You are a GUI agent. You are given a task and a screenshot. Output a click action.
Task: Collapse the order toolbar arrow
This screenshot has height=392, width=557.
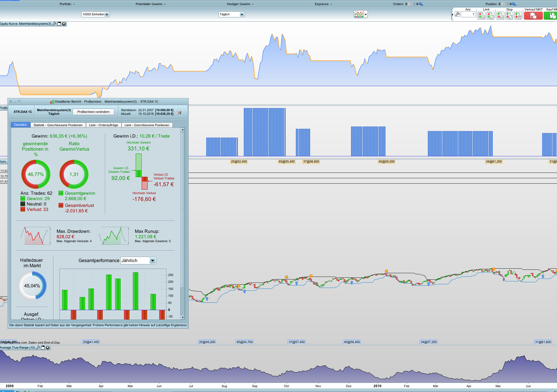coord(452,14)
